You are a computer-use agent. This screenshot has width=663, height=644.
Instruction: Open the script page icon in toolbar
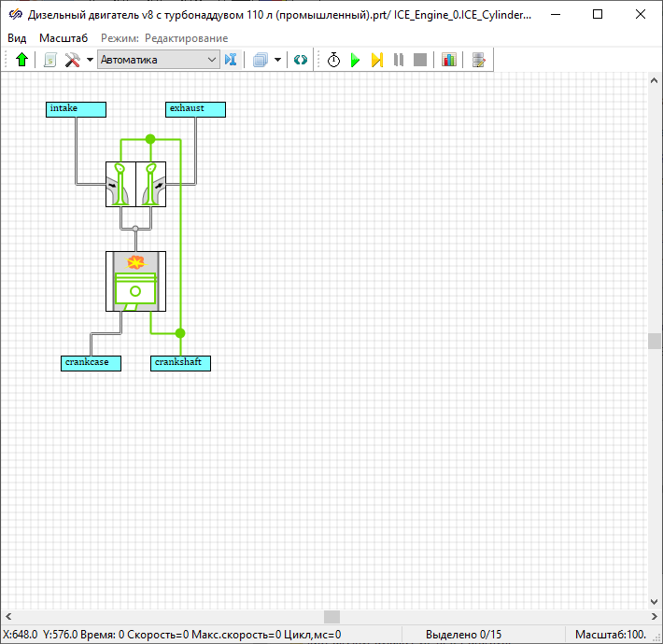[50, 60]
